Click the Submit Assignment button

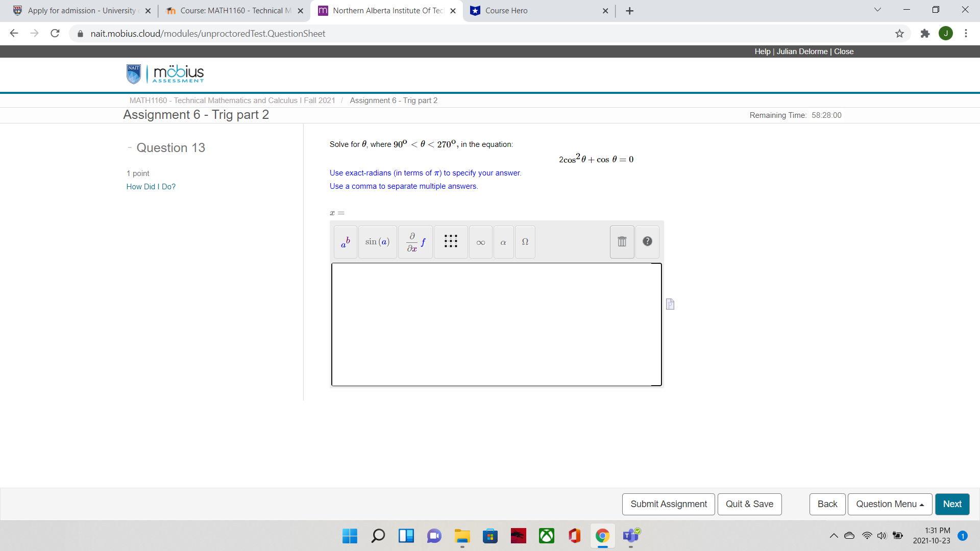668,504
